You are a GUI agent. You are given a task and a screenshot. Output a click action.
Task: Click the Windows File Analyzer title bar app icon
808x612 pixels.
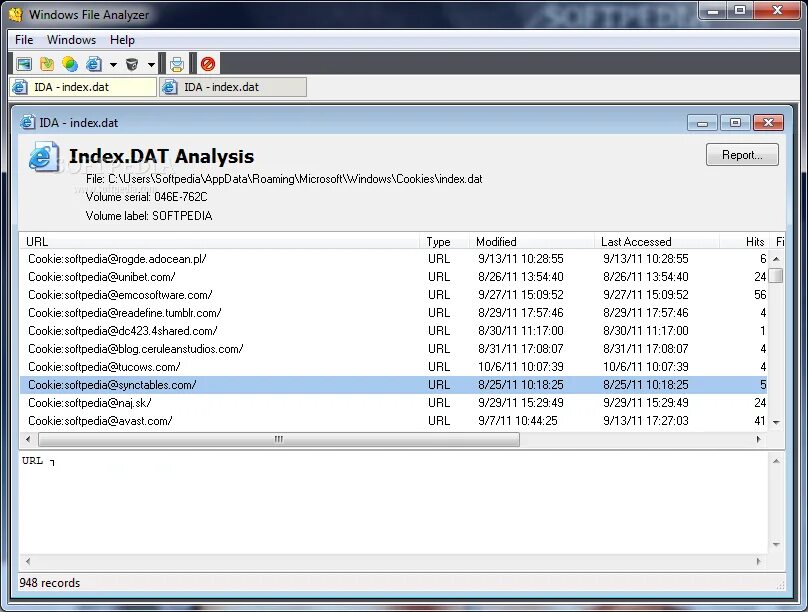click(15, 14)
